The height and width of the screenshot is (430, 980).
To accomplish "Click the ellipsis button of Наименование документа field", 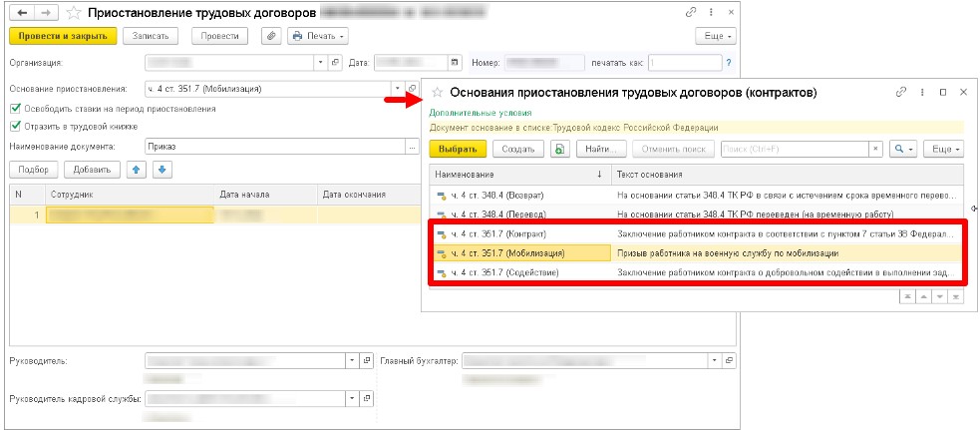I will click(x=412, y=147).
